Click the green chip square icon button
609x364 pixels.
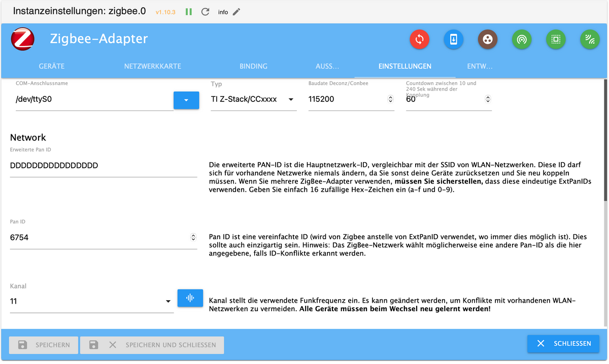(556, 39)
